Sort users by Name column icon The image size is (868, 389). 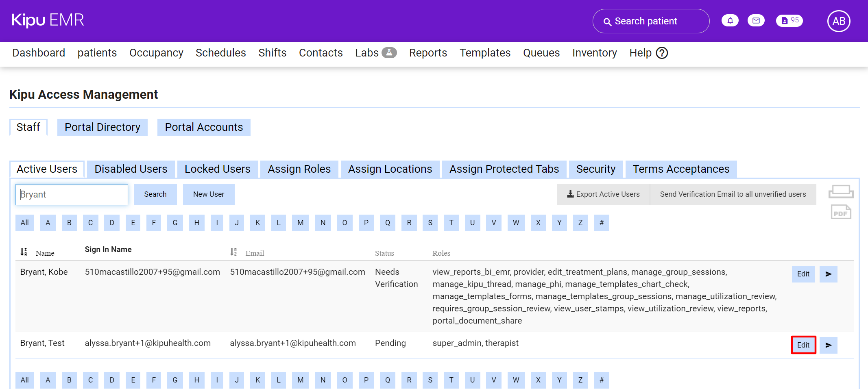pyautogui.click(x=24, y=252)
